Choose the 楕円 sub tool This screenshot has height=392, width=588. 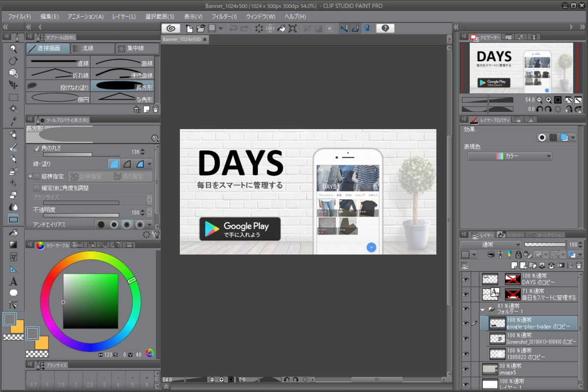pos(58,98)
